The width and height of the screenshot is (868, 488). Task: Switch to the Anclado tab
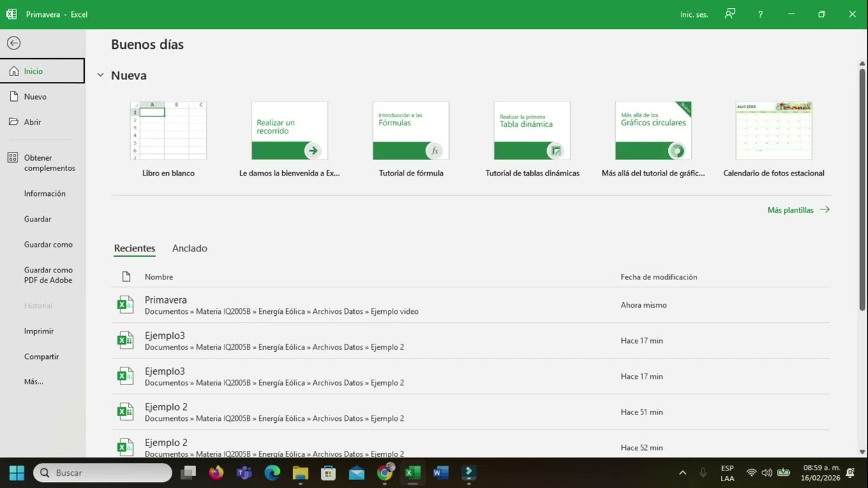tap(190, 249)
